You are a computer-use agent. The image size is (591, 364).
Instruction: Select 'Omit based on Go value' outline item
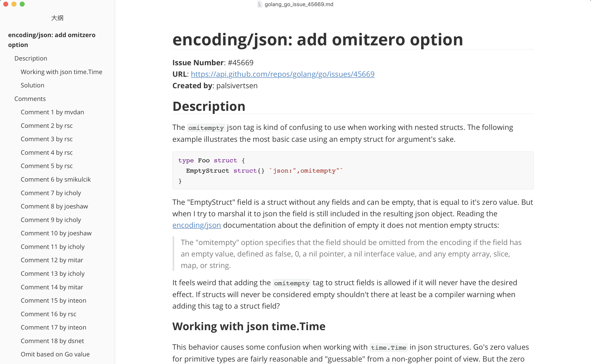click(55, 354)
